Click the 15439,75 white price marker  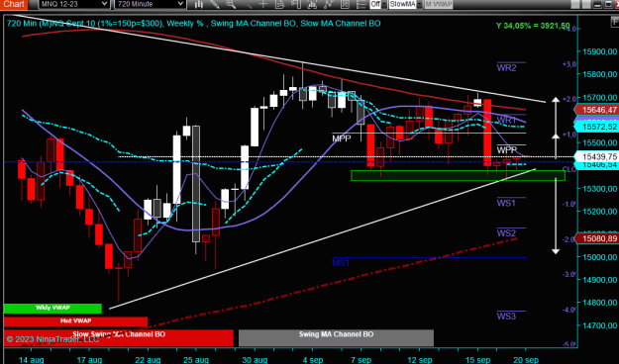(597, 156)
